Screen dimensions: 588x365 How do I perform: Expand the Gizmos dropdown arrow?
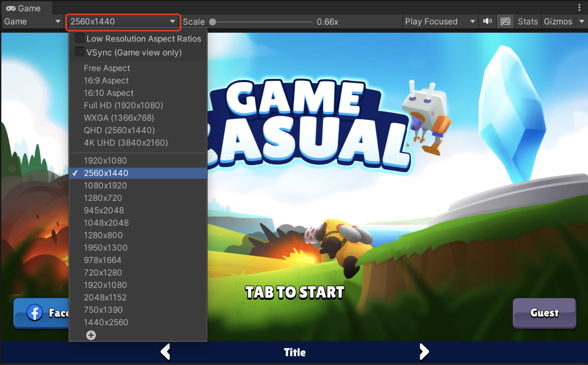(x=581, y=21)
